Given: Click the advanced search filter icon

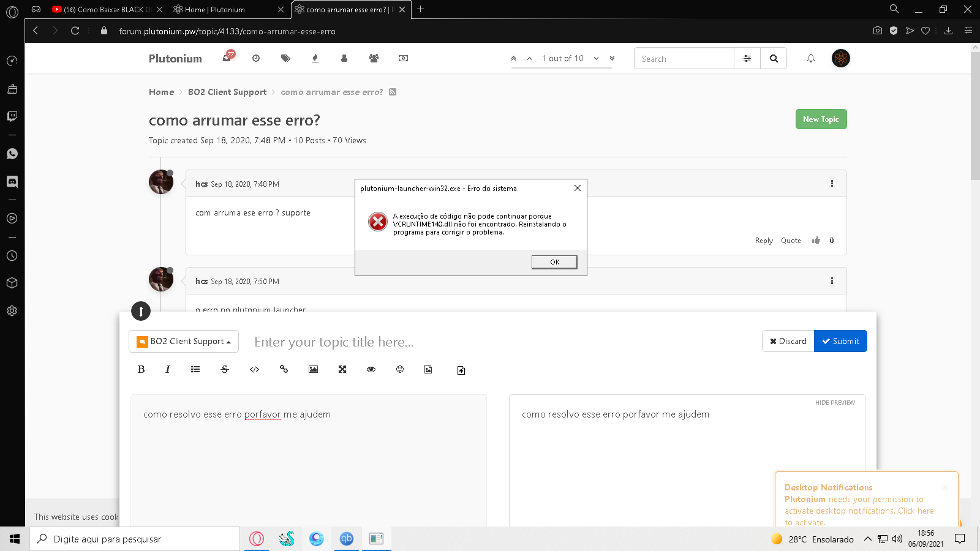Looking at the screenshot, I should [747, 59].
